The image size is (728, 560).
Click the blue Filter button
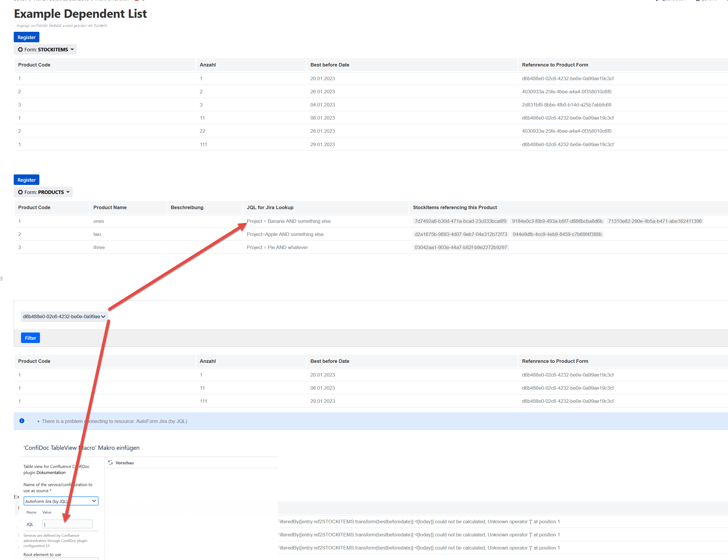[x=30, y=338]
